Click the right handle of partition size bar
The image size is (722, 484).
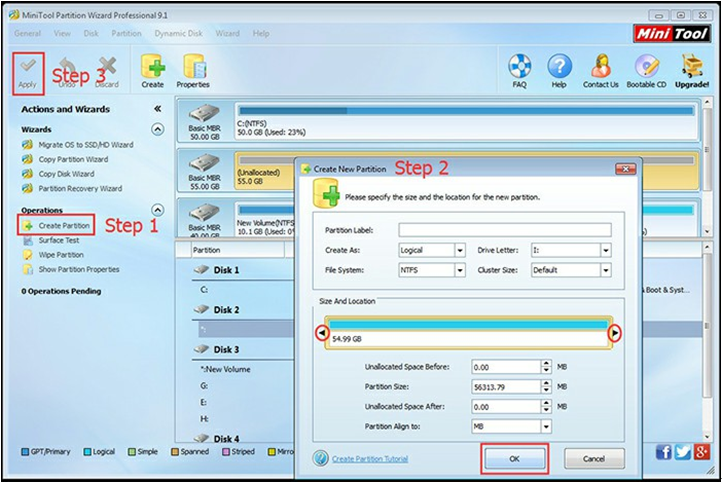click(615, 332)
